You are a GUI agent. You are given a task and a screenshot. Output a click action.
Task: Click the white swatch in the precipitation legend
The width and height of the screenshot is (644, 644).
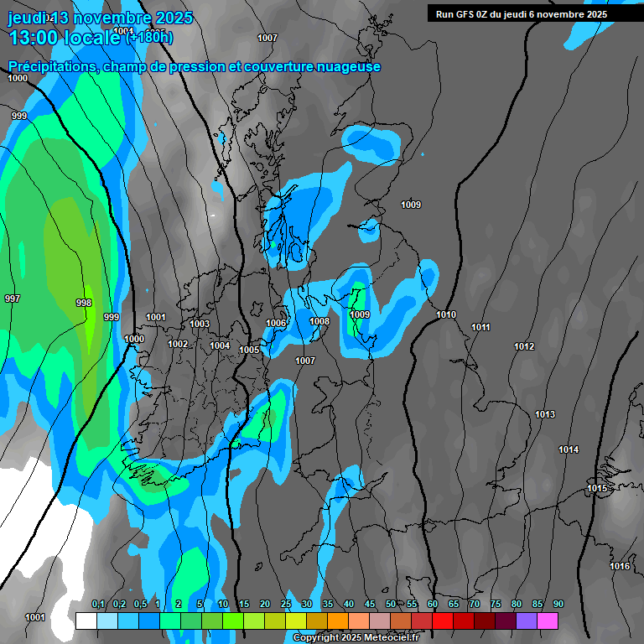click(x=86, y=621)
